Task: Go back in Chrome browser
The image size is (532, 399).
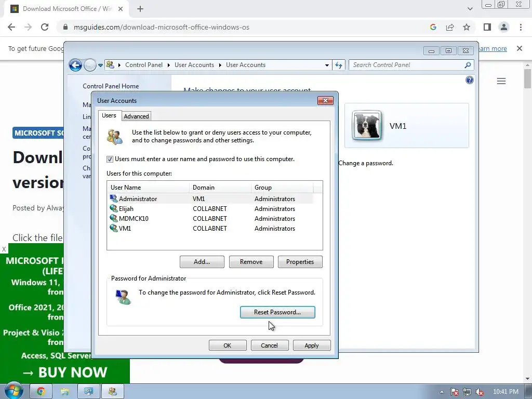Action: (x=11, y=27)
